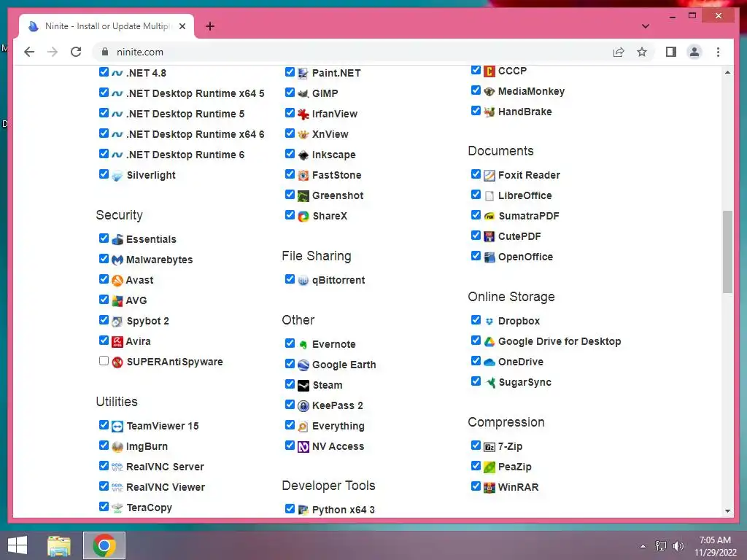Click the network icon in system tray
Image resolution: width=747 pixels, height=560 pixels.
(x=661, y=546)
